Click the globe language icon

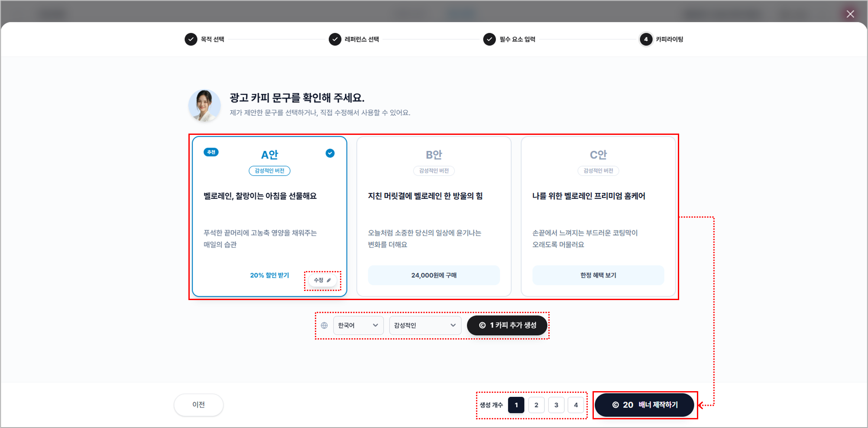[324, 325]
